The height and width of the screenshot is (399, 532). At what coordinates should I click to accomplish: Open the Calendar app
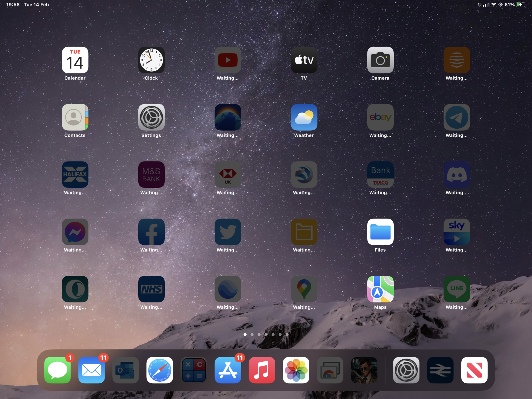75,60
